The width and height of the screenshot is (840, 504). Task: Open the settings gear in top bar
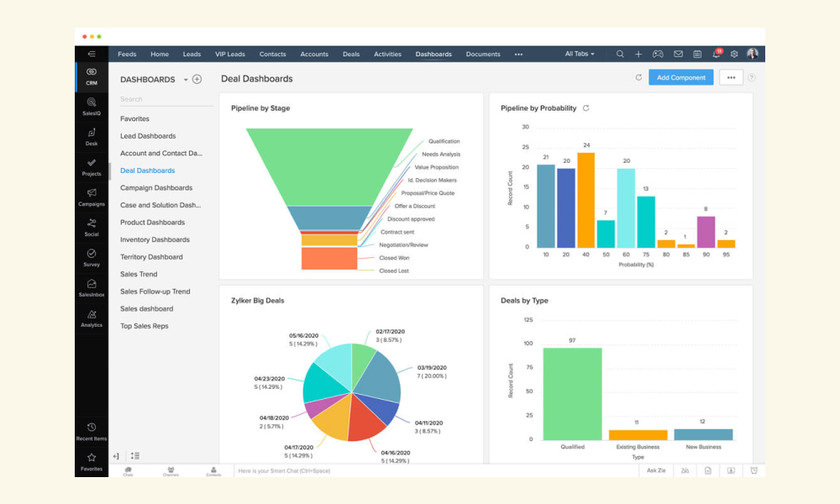pos(734,54)
